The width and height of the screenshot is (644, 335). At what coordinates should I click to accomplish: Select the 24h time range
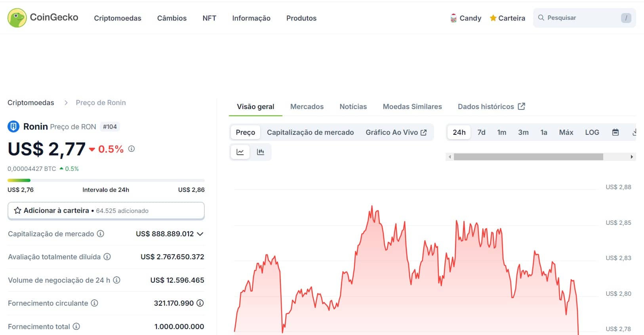pos(459,132)
